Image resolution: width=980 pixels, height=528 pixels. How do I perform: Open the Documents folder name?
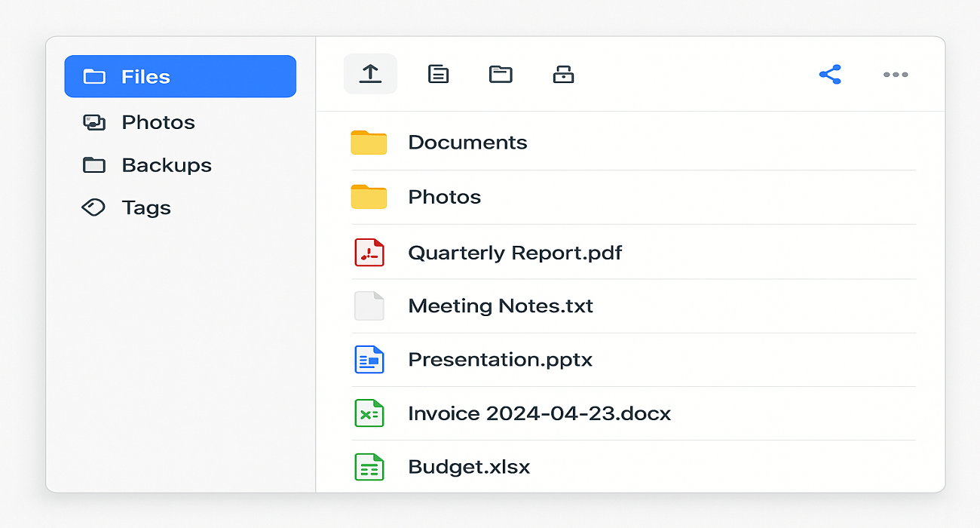467,143
